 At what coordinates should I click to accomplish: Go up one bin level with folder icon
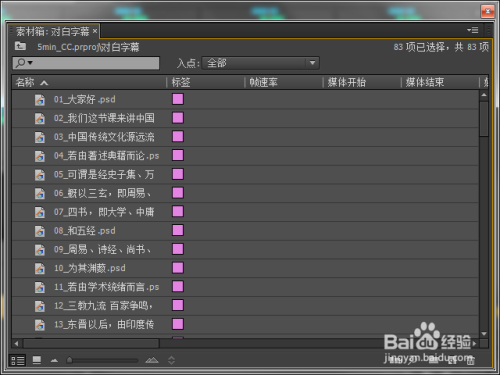pos(20,46)
